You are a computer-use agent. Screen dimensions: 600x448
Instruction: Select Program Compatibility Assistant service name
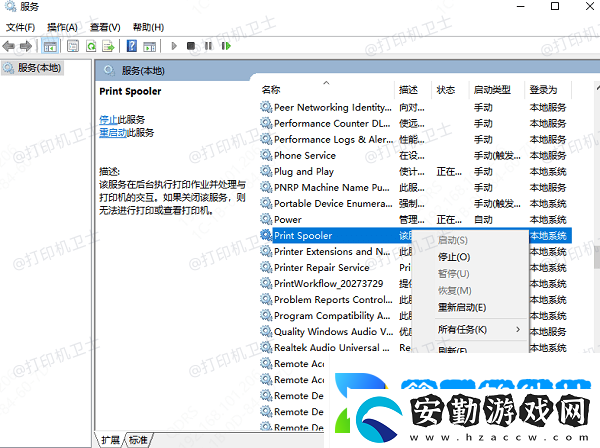(332, 316)
